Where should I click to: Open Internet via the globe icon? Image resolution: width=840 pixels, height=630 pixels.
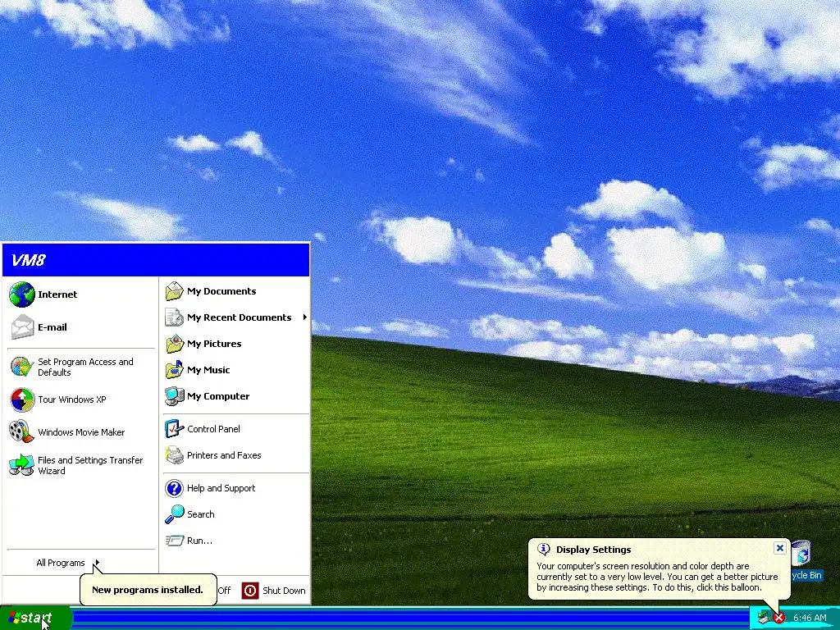22,294
